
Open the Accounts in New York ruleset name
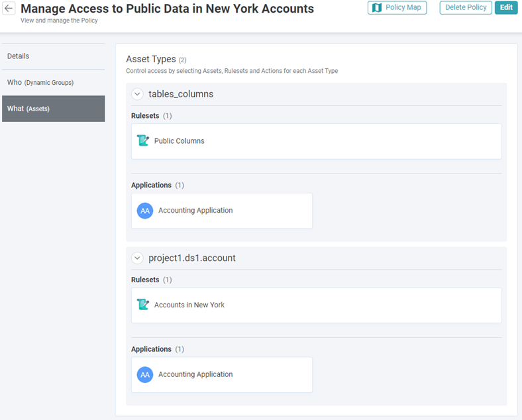[x=189, y=305]
